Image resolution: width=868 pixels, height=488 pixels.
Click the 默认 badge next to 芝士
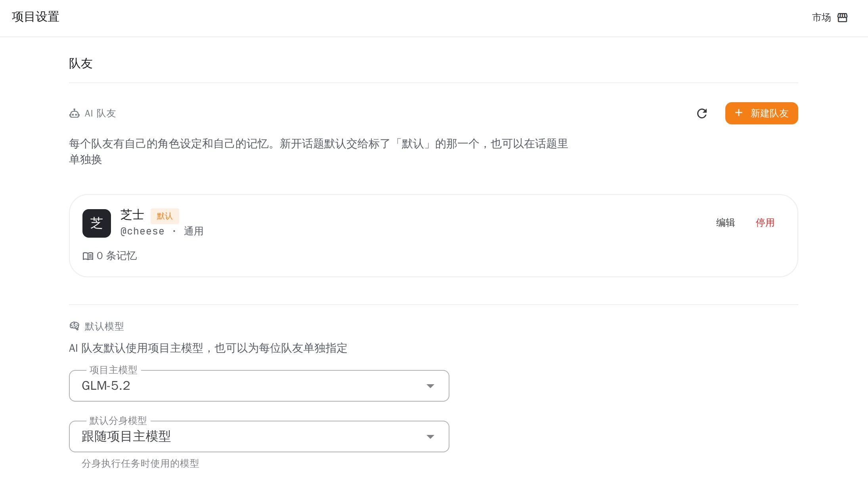tap(165, 216)
